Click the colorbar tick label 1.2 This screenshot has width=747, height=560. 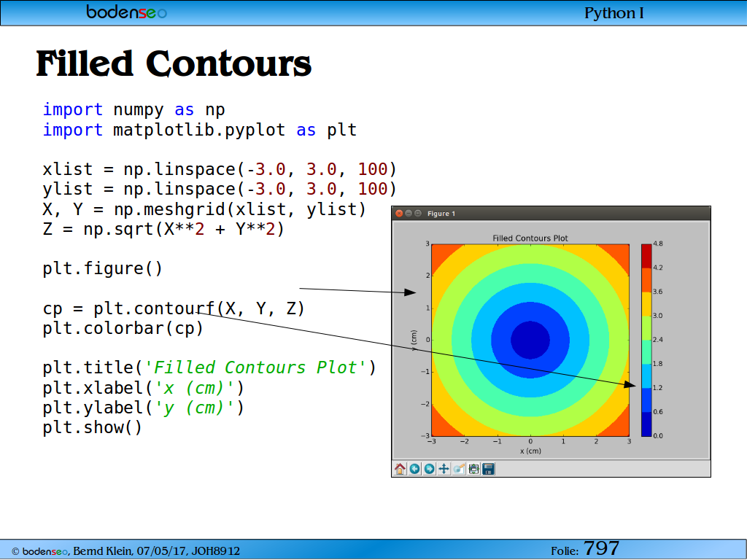658,388
